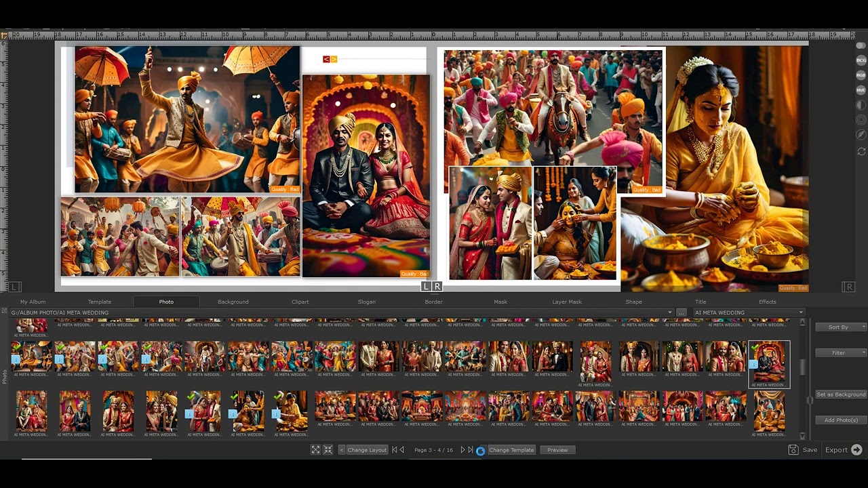Click 'Page 3 - 4 / 16' indicator
868x488 pixels.
[x=433, y=449]
